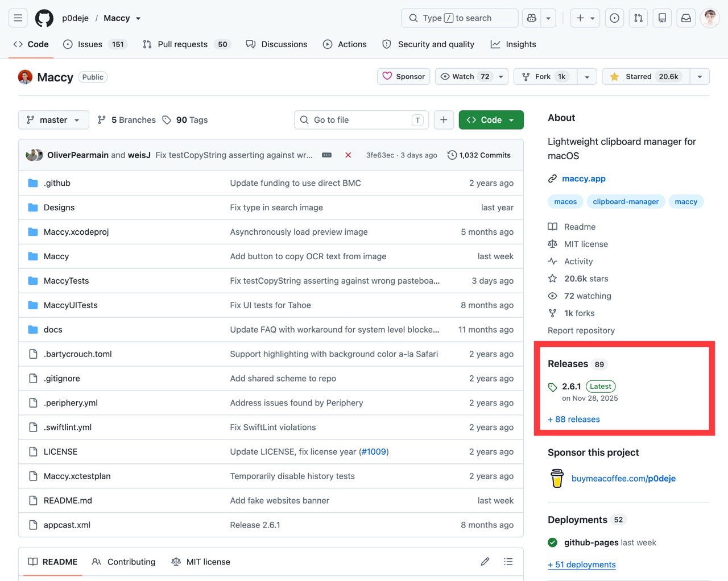
Task: View the 1,032 Commits history
Action: pyautogui.click(x=479, y=155)
